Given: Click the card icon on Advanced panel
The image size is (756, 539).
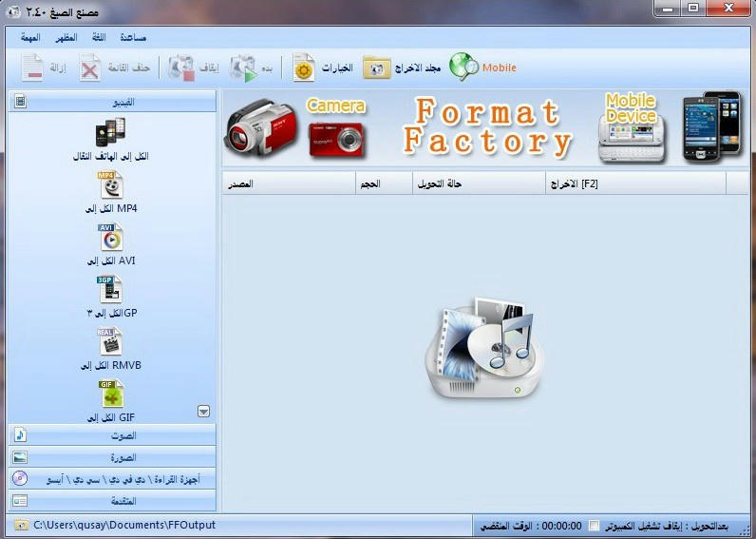Looking at the screenshot, I should pyautogui.click(x=20, y=501).
